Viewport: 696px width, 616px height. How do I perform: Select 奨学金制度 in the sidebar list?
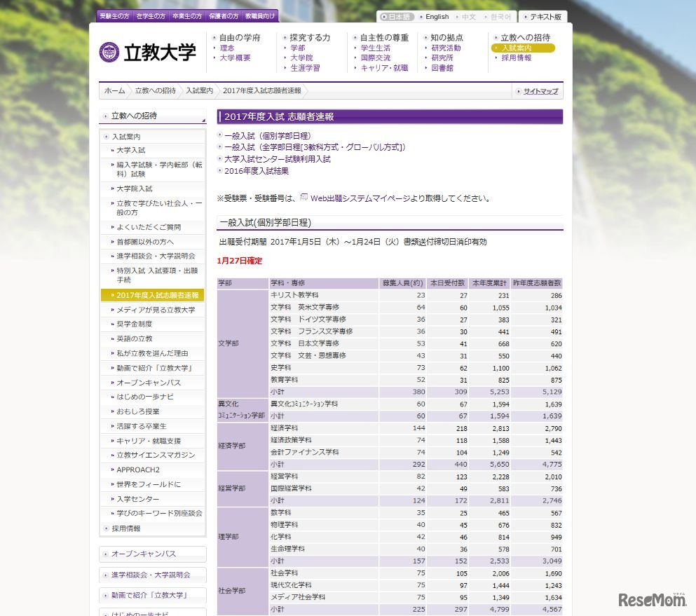[x=134, y=324]
